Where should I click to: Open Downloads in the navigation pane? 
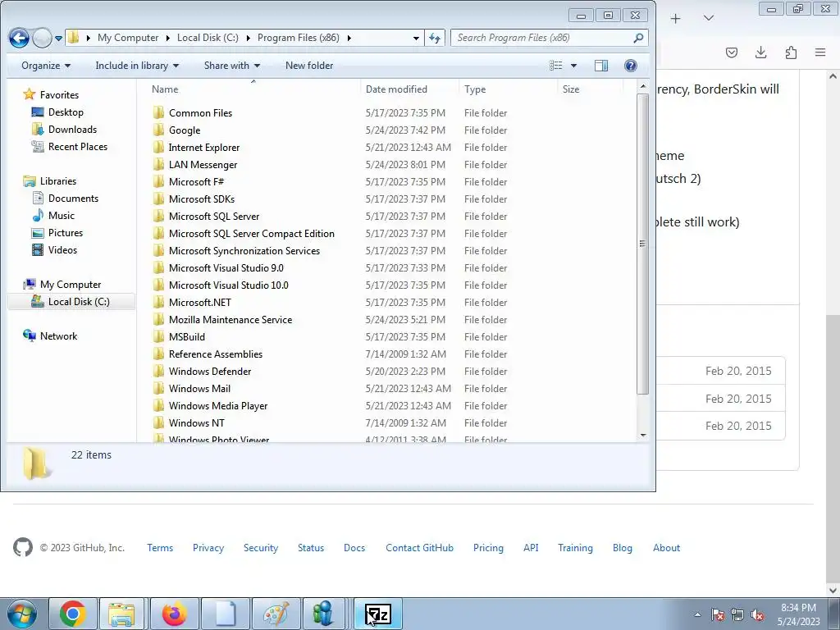point(64,129)
